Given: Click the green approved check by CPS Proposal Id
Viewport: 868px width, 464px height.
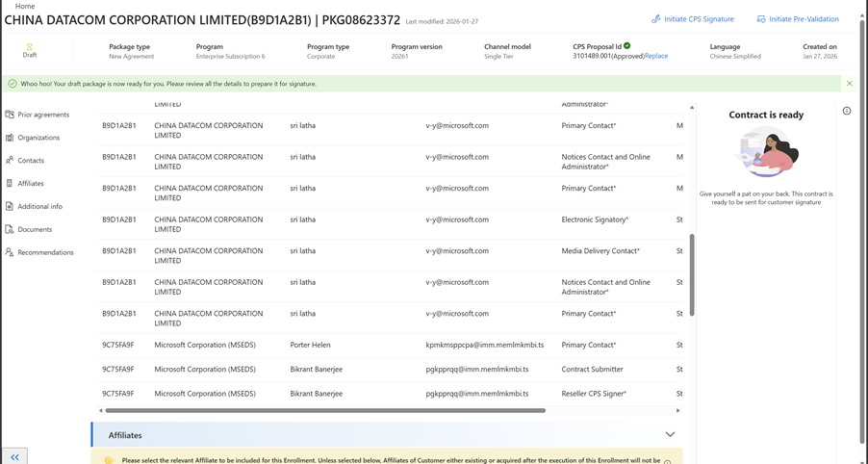Looking at the screenshot, I should [626, 46].
